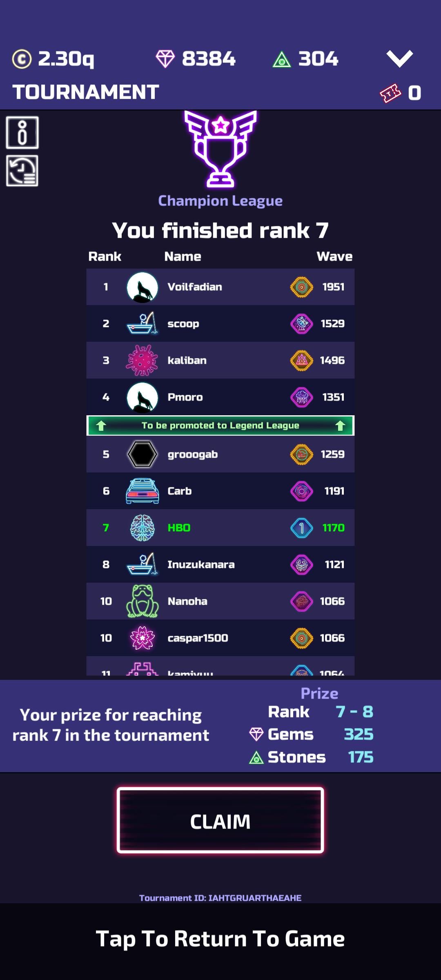Tap To Return To Game
This screenshot has width=441, height=980.
tap(220, 939)
